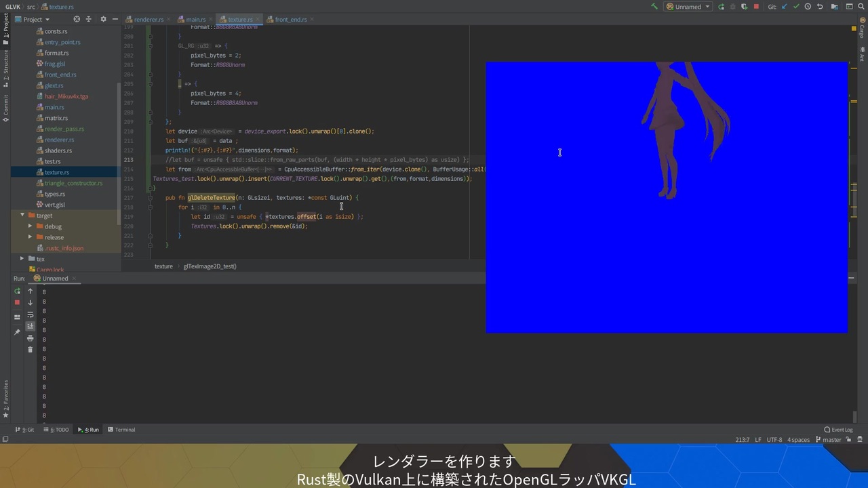Select the Unnamed tab in Run panel
Viewport: 868px width, 488px height.
[55, 279]
